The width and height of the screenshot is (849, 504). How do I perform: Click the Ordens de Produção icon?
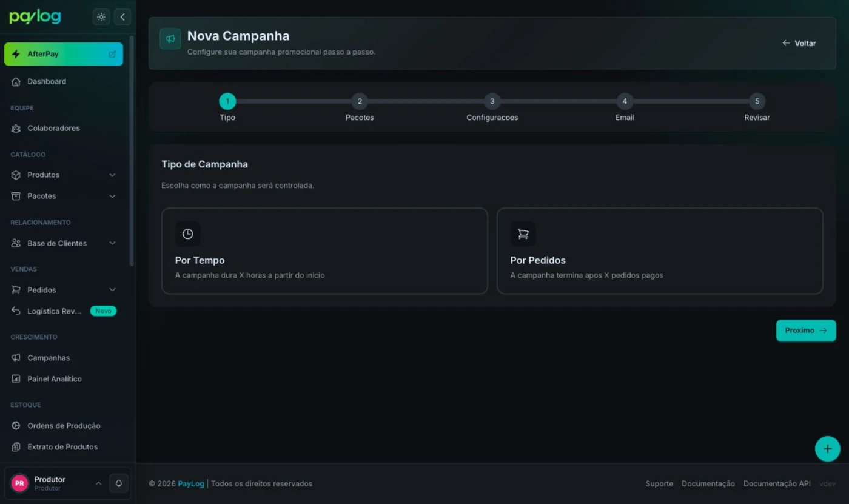[x=16, y=426]
